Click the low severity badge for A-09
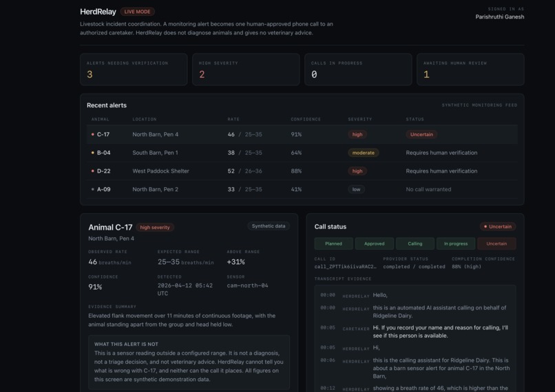 pyautogui.click(x=356, y=189)
